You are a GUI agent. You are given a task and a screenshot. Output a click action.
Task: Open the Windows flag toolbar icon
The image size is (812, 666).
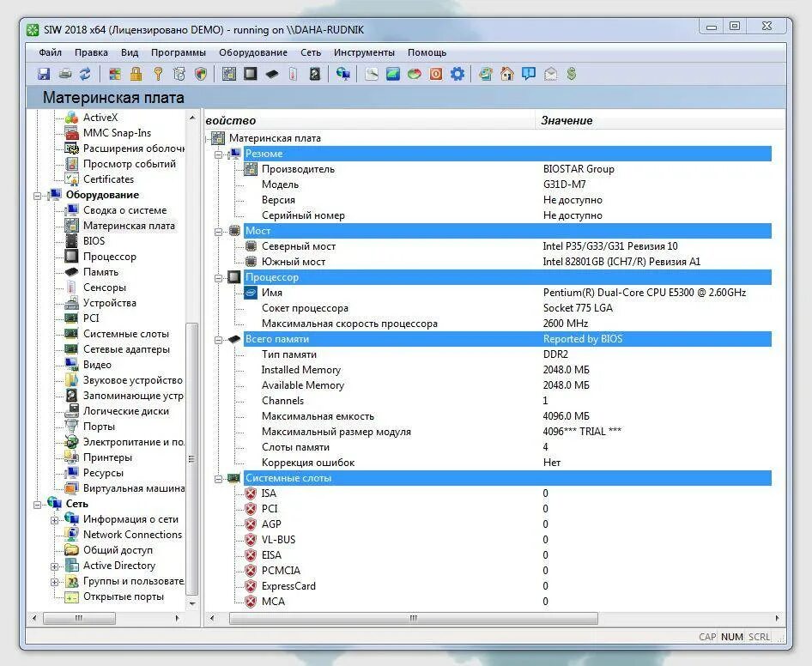point(115,74)
